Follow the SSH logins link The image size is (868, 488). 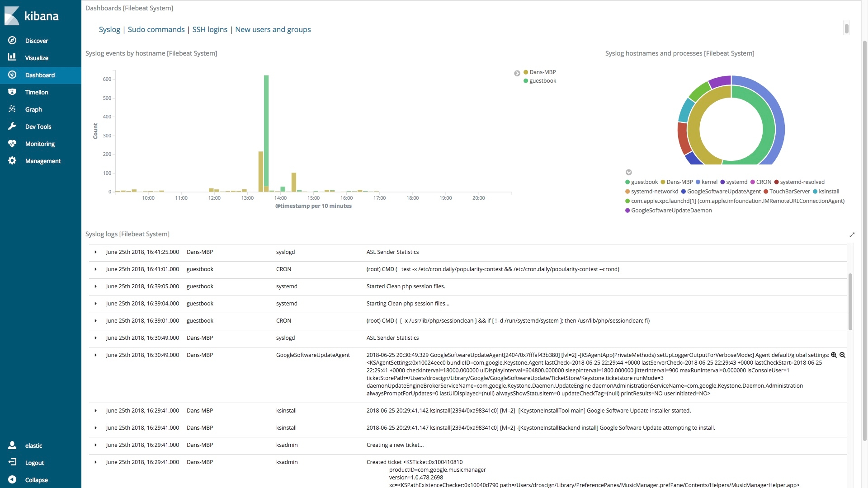[x=210, y=29]
